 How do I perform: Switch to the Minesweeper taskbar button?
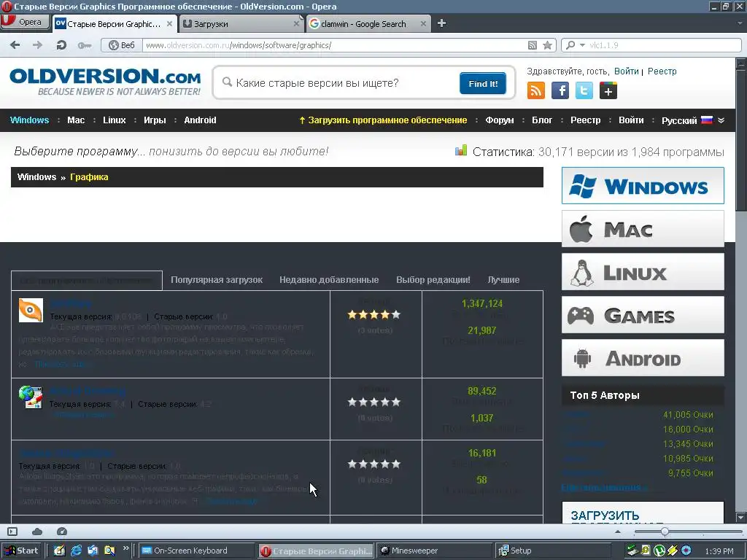click(x=433, y=551)
